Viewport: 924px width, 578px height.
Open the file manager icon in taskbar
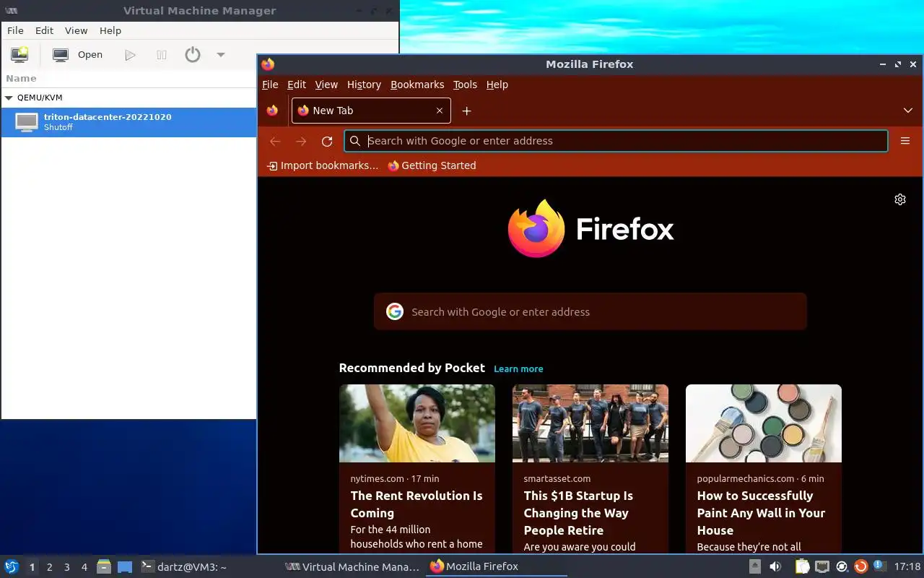(x=104, y=567)
